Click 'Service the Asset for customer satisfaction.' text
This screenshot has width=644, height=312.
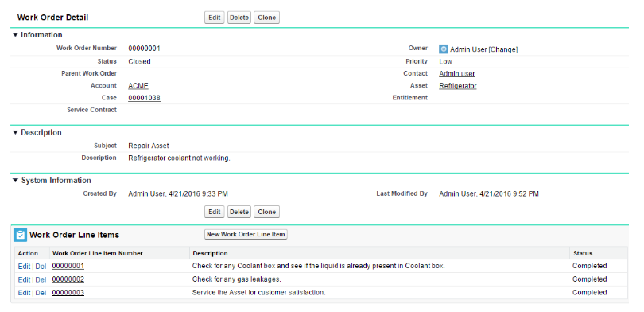point(258,293)
